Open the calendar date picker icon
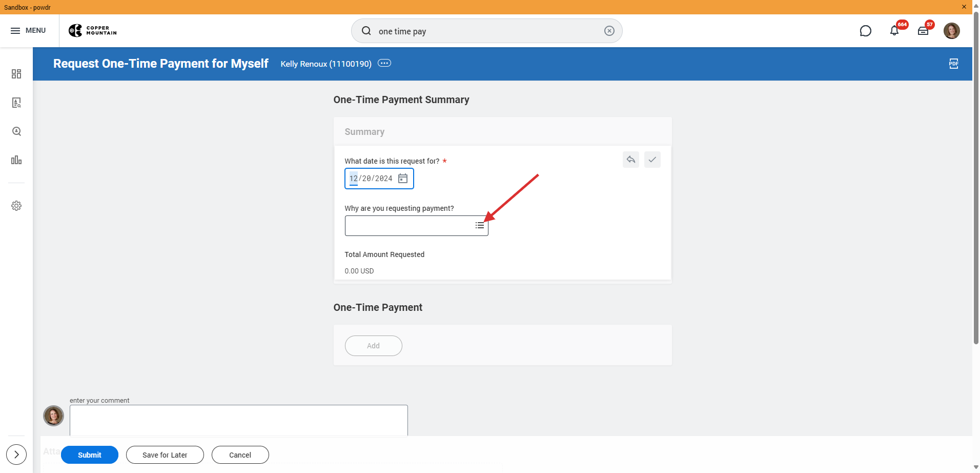Image resolution: width=980 pixels, height=473 pixels. 403,179
